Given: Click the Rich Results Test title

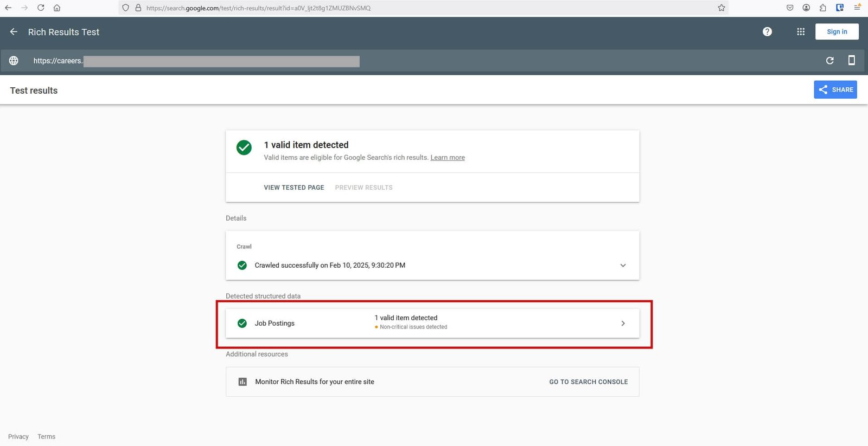Looking at the screenshot, I should pos(63,32).
